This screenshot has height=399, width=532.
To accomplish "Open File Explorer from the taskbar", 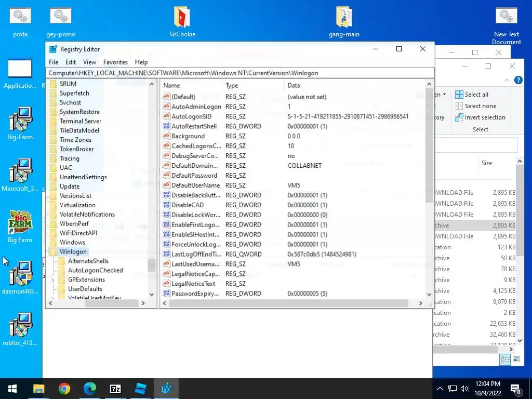I will (38, 389).
